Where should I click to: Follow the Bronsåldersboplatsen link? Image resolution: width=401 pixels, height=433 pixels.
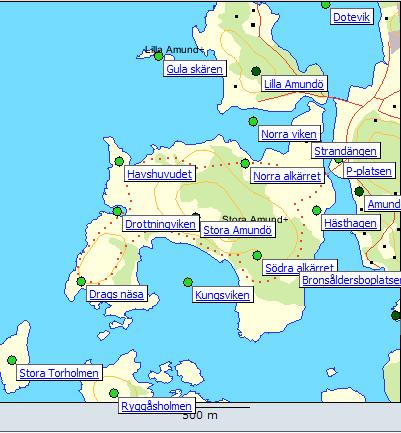pyautogui.click(x=351, y=280)
